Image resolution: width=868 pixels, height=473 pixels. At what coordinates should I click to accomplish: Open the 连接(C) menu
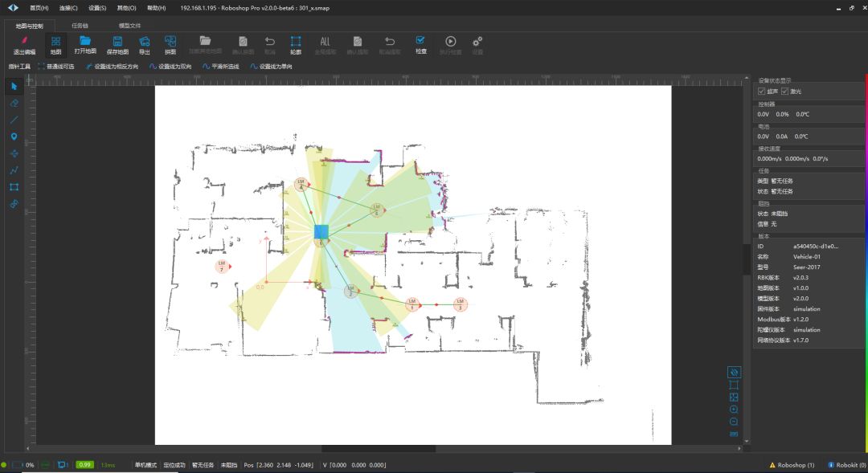[x=68, y=8]
